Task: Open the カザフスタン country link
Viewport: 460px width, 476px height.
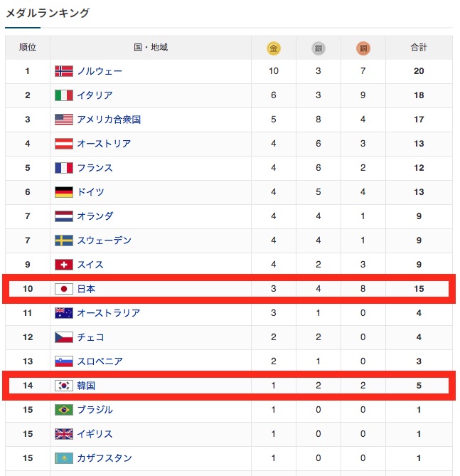Action: pyautogui.click(x=105, y=458)
